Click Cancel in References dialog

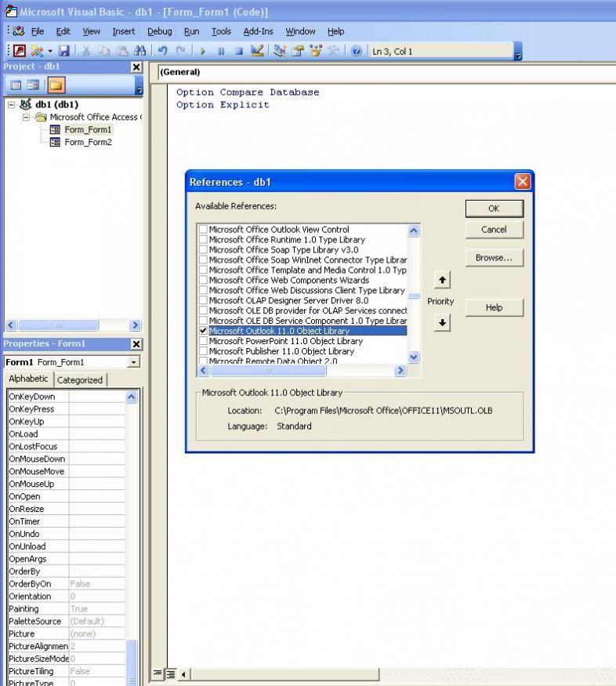pyautogui.click(x=494, y=230)
